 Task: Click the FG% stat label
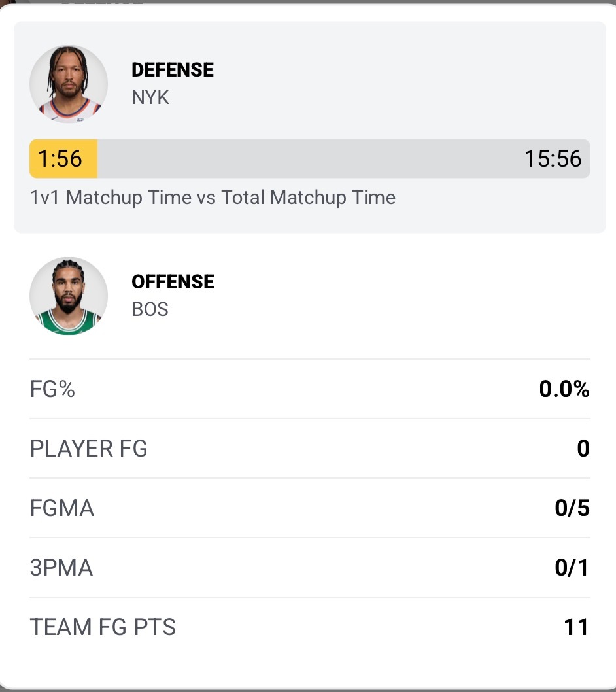pos(53,390)
